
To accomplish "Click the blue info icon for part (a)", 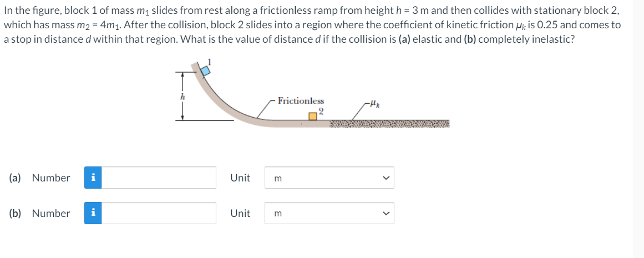I will click(x=93, y=178).
